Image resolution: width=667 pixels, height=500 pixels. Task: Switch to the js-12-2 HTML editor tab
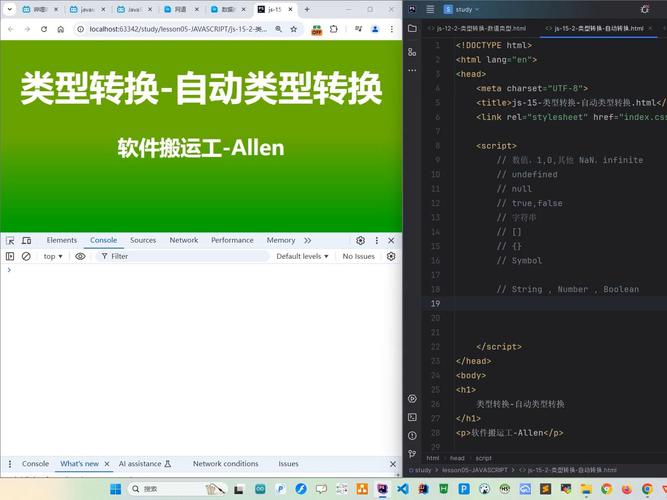pyautogui.click(x=477, y=29)
